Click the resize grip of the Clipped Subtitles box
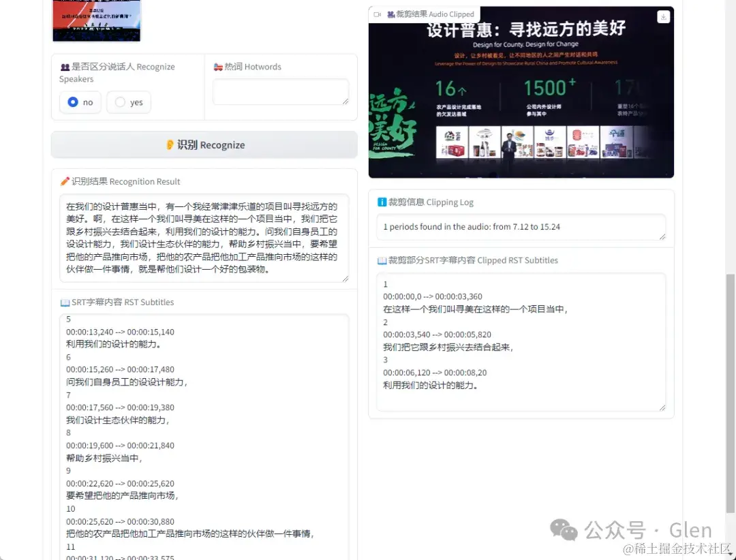The height and width of the screenshot is (560, 736). [662, 407]
